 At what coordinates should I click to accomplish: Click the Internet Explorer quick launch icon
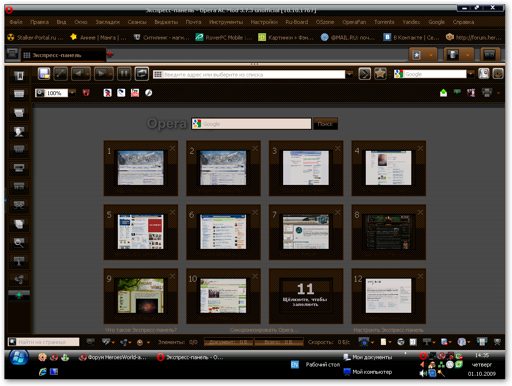(42, 372)
